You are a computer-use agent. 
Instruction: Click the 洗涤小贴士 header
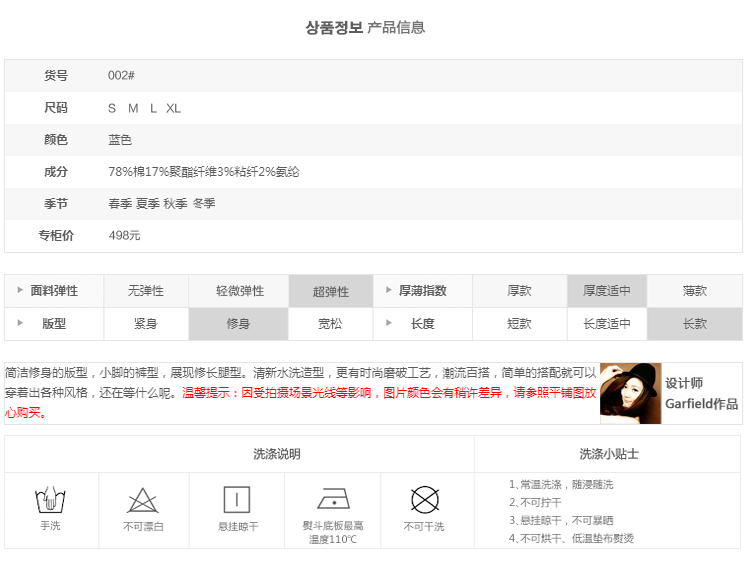coord(609,454)
